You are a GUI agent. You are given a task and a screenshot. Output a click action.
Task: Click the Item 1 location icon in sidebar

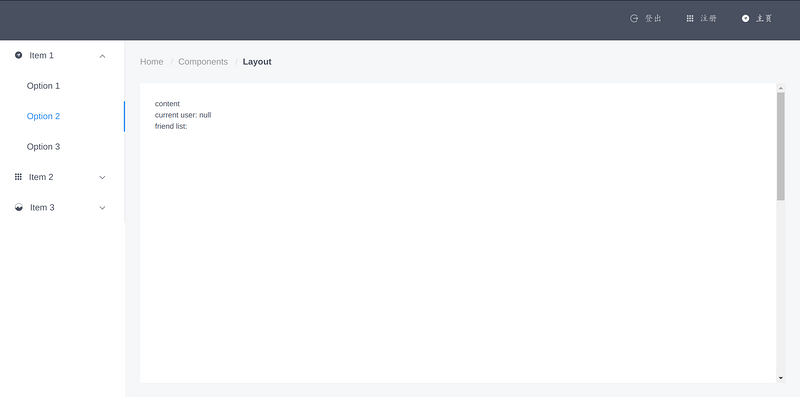[x=18, y=55]
